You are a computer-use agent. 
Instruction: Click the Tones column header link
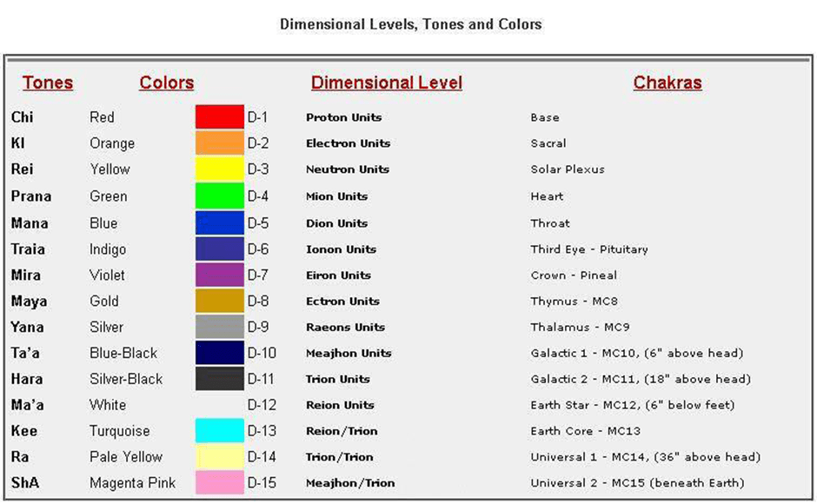click(48, 83)
